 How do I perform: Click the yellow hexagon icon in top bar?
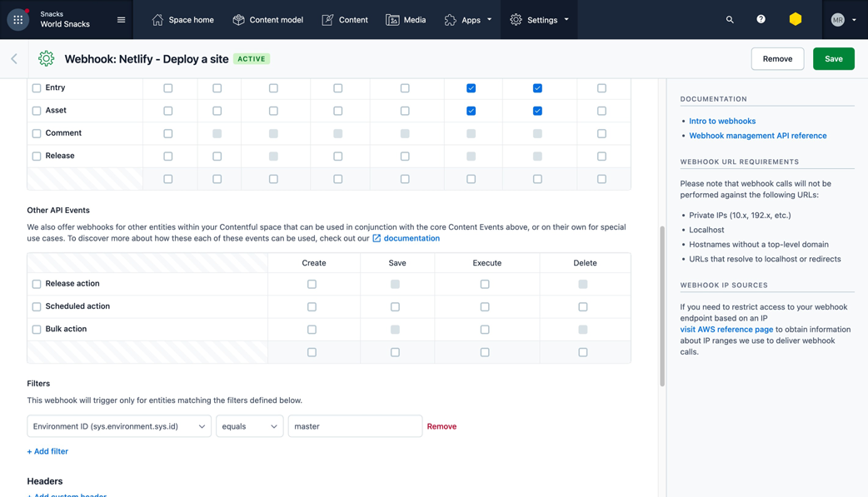[795, 19]
